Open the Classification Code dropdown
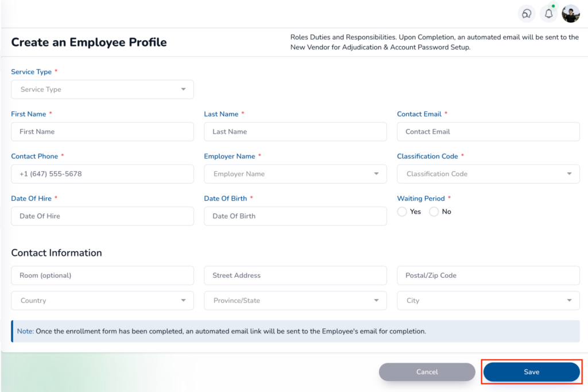The height and width of the screenshot is (392, 588). (x=488, y=174)
